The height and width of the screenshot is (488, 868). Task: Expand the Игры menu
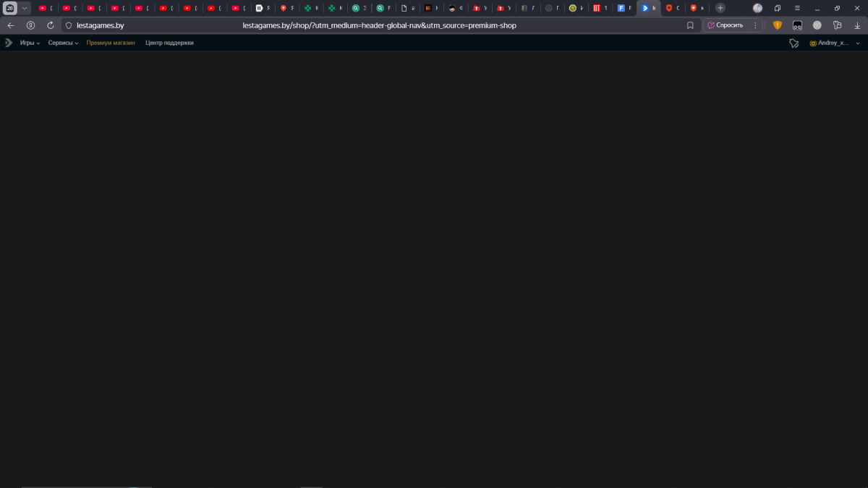[x=30, y=43]
